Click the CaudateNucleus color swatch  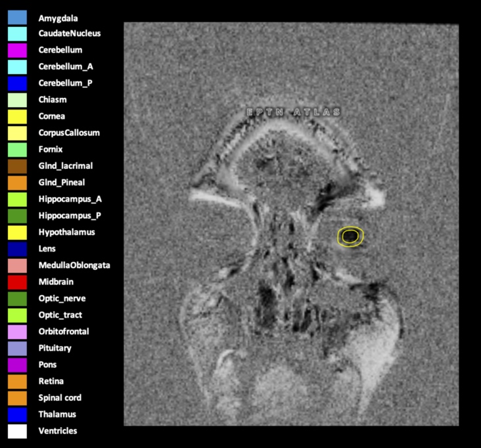[x=17, y=34]
